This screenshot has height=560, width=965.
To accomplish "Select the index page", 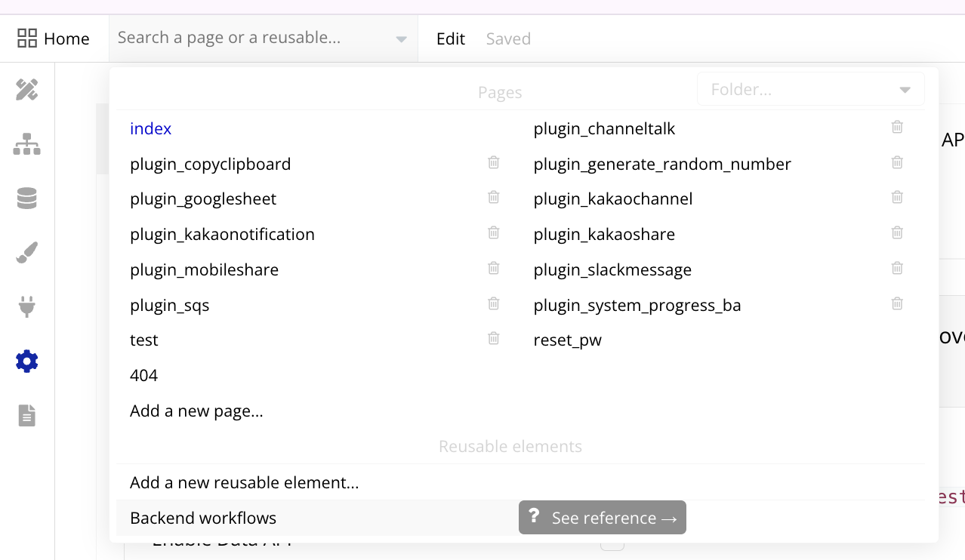I will (151, 129).
